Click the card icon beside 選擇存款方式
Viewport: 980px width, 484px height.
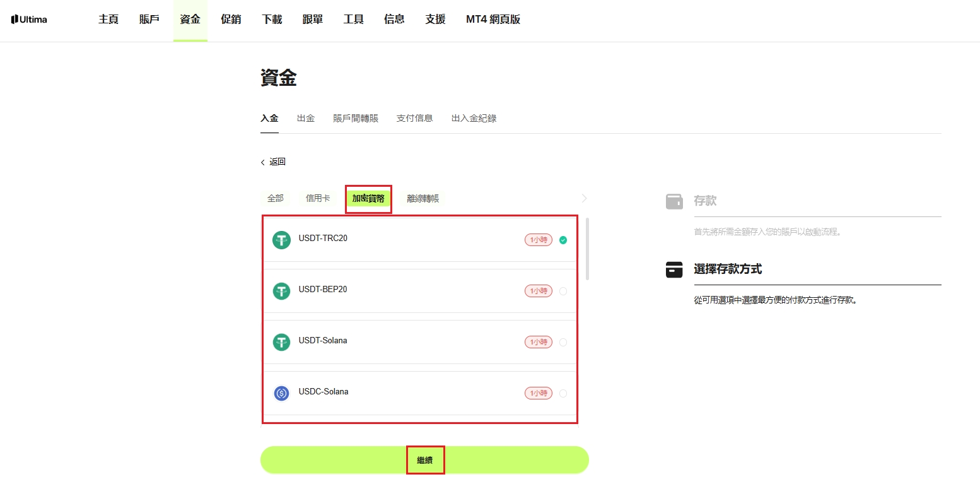pyautogui.click(x=674, y=269)
